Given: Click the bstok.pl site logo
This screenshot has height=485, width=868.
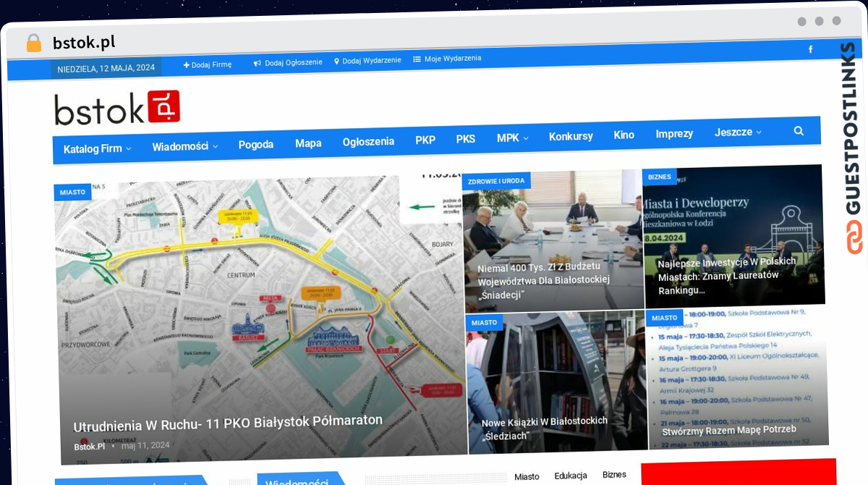Looking at the screenshot, I should point(117,108).
